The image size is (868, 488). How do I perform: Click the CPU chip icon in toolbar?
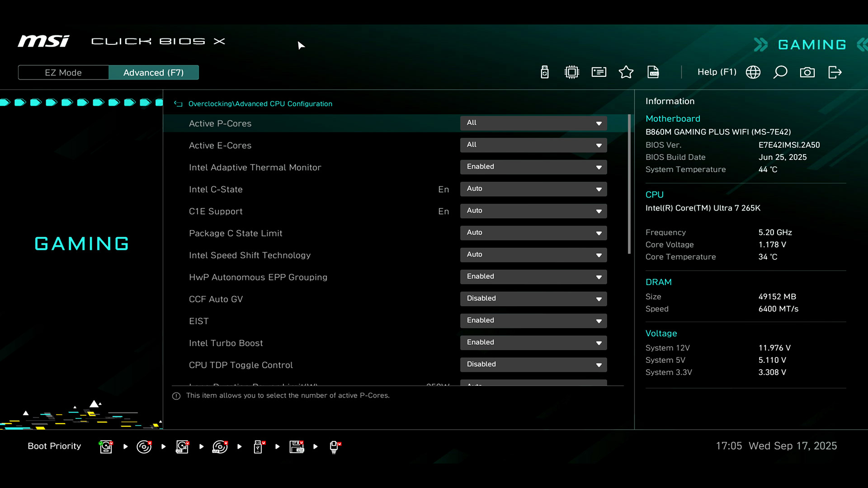tap(571, 72)
